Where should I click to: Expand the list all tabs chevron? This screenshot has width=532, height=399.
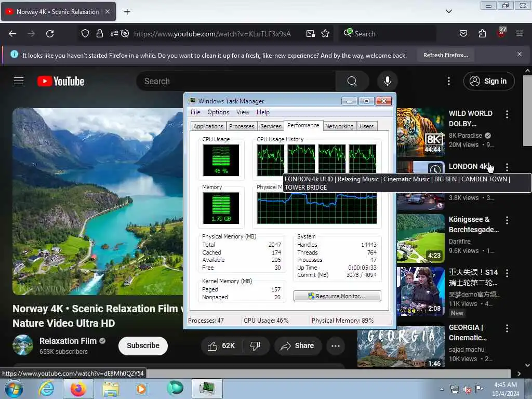[x=449, y=11]
